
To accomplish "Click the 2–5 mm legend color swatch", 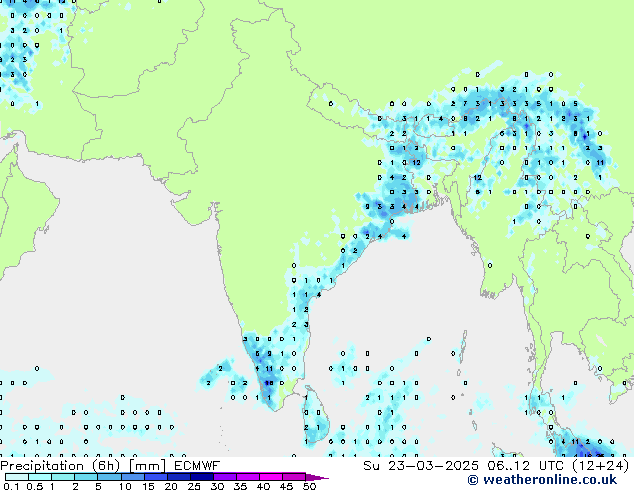I will point(86,477).
